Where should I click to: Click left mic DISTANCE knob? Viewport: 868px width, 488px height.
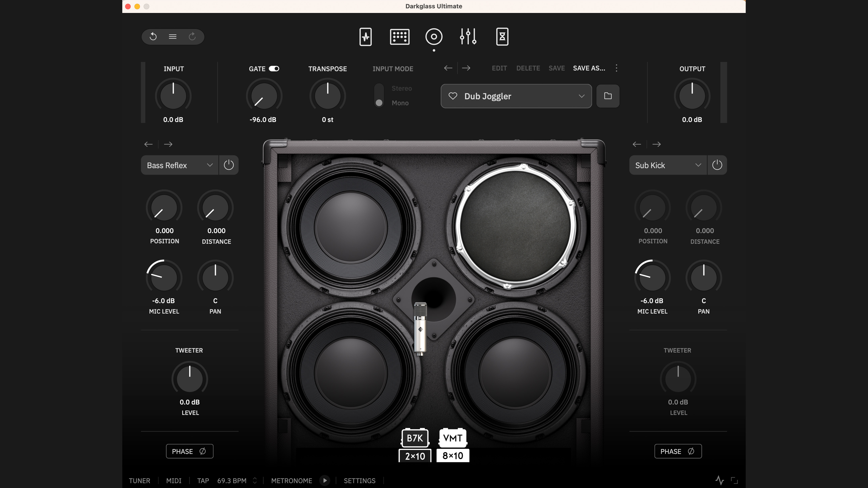coord(215,208)
